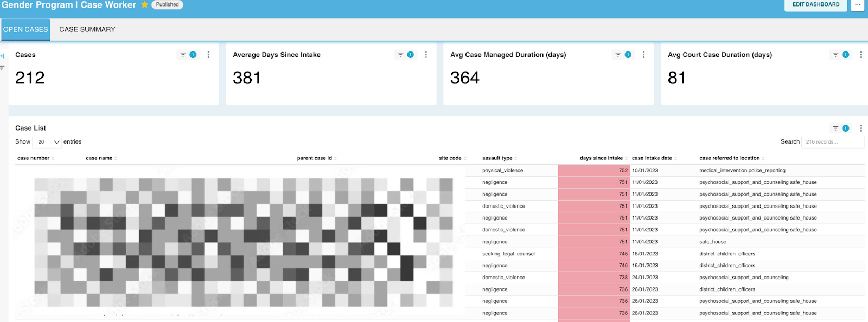Select the OPEN CASES tab
The height and width of the screenshot is (322, 868).
pyautogui.click(x=25, y=29)
